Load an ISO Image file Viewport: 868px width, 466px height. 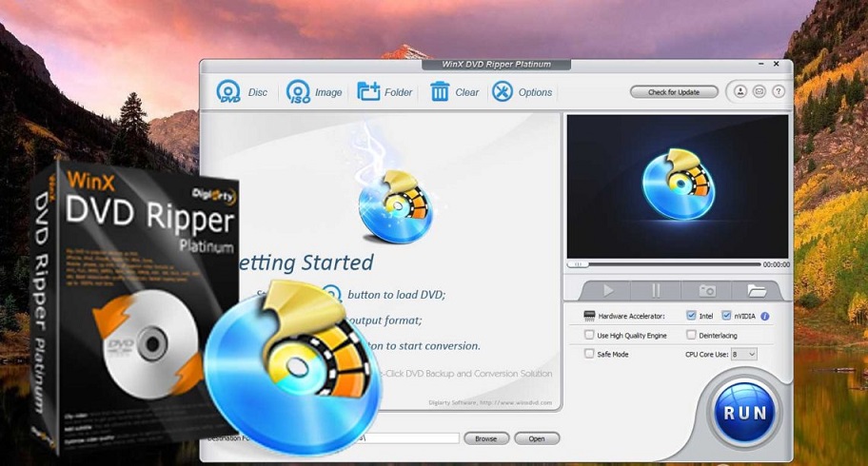pyautogui.click(x=314, y=92)
